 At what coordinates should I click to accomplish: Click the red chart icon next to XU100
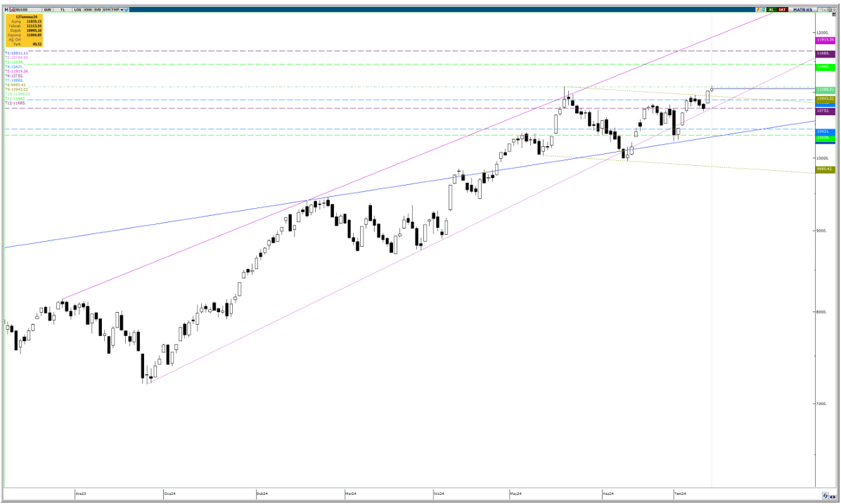point(13,10)
